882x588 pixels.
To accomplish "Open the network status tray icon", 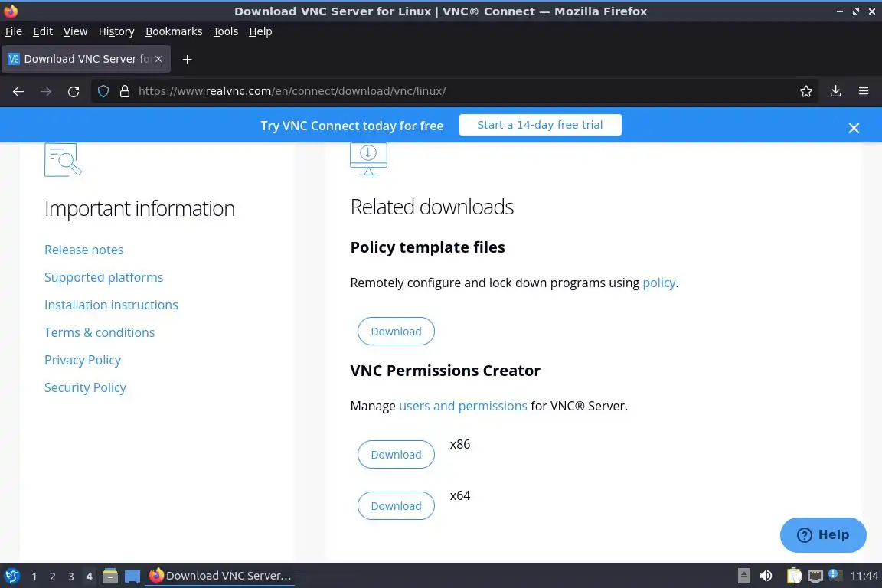I will 815,576.
